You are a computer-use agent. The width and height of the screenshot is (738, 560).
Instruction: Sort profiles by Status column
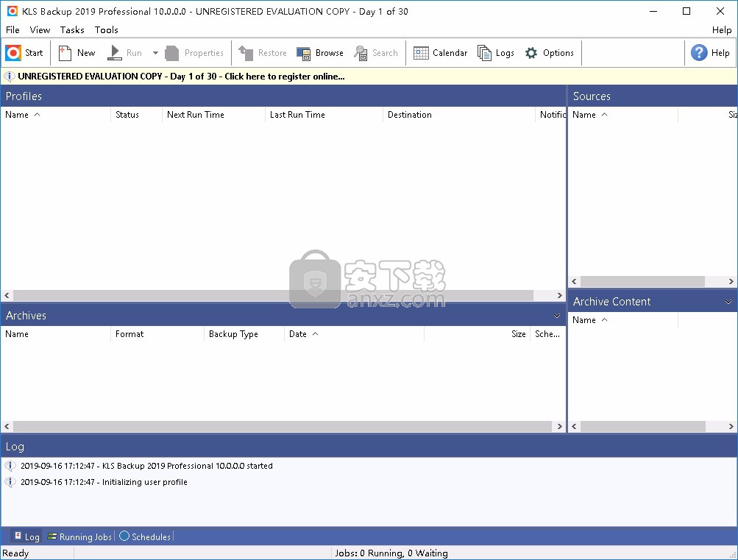(x=137, y=114)
